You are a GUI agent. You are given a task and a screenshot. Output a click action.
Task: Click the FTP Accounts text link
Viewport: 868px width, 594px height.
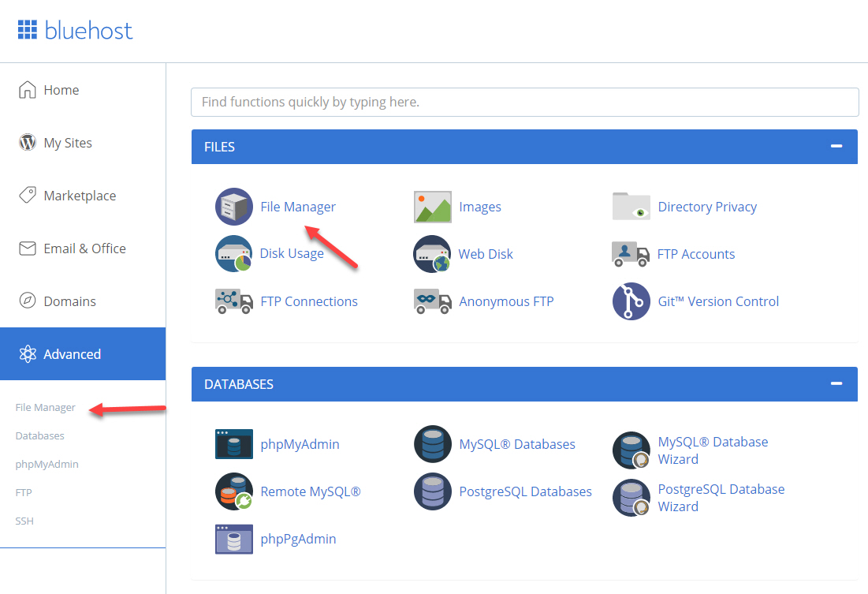(x=696, y=254)
